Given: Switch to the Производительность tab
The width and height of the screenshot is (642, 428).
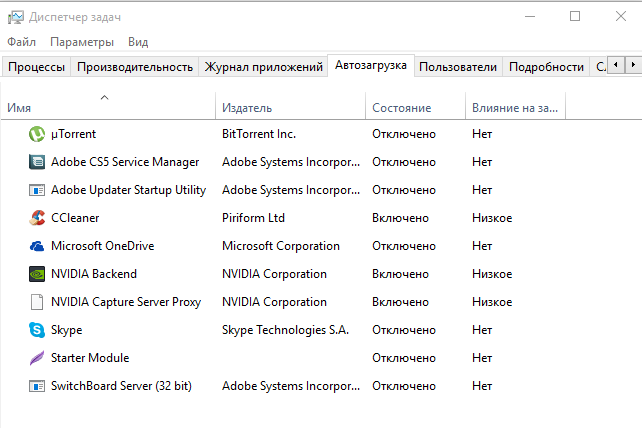Looking at the screenshot, I should click(135, 67).
